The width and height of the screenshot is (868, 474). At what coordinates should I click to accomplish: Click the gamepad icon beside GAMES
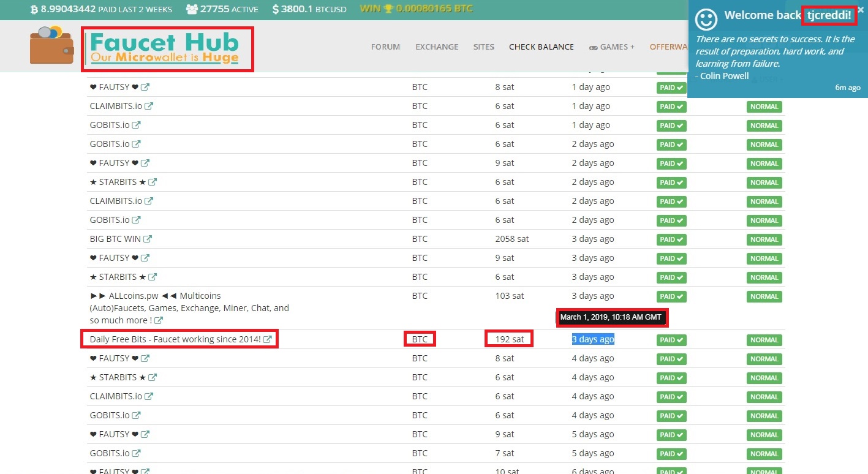593,47
